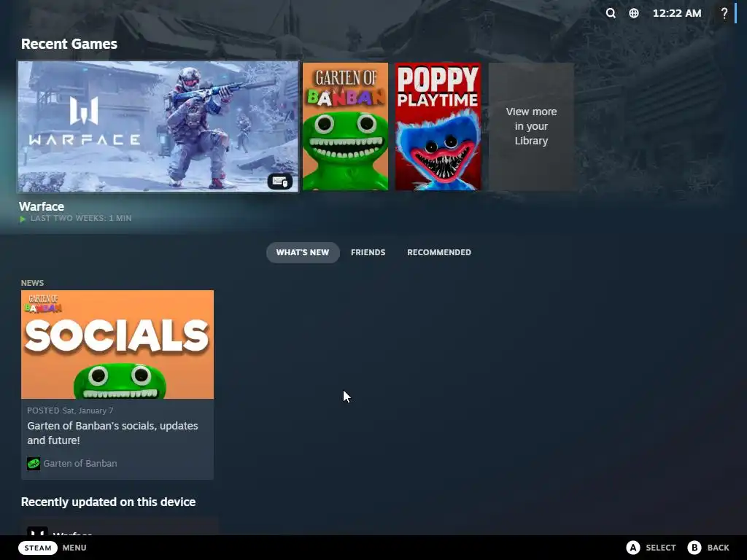Click the B button Back glyph
The width and height of the screenshot is (747, 560).
coord(694,548)
